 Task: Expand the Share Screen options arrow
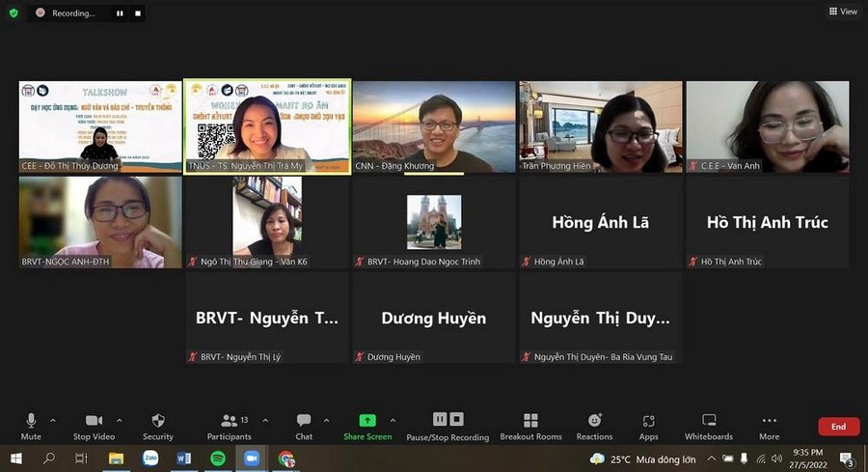(x=393, y=420)
